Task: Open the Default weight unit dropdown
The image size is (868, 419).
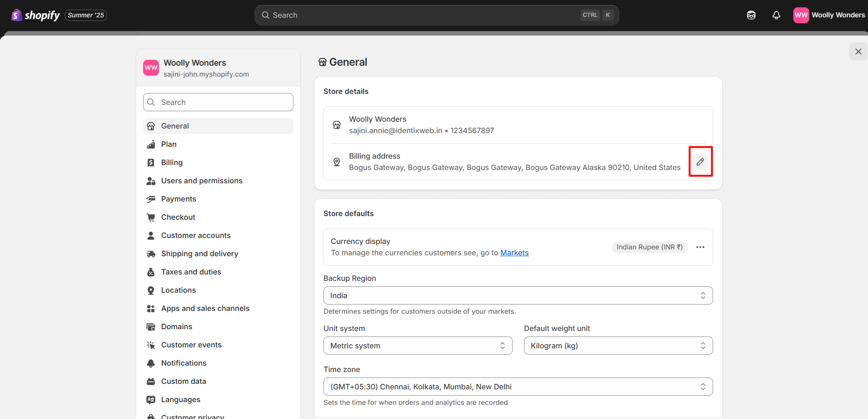Action: pos(618,346)
